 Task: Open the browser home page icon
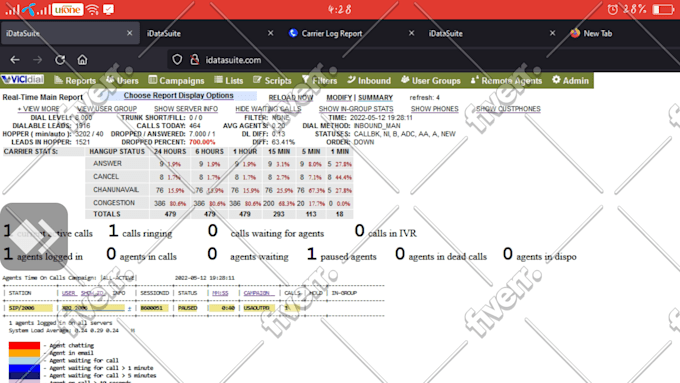point(82,60)
